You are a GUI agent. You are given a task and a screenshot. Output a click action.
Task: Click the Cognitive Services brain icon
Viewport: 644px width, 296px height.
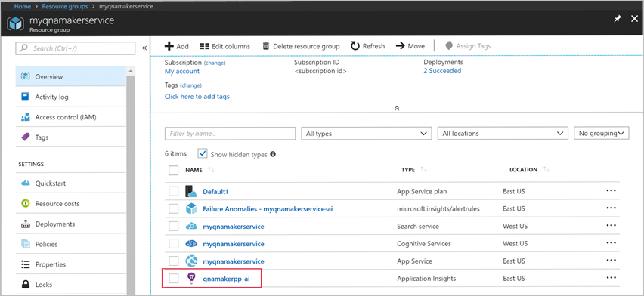coord(191,243)
